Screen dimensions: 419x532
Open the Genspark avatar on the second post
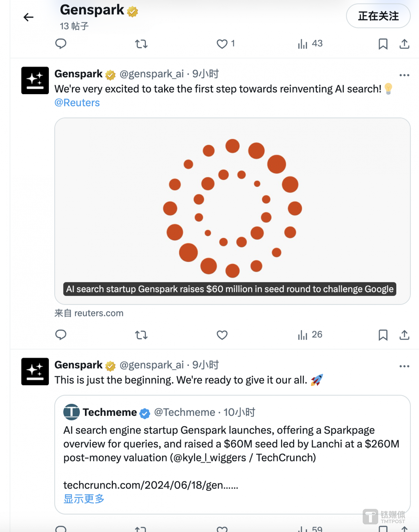tap(35, 372)
